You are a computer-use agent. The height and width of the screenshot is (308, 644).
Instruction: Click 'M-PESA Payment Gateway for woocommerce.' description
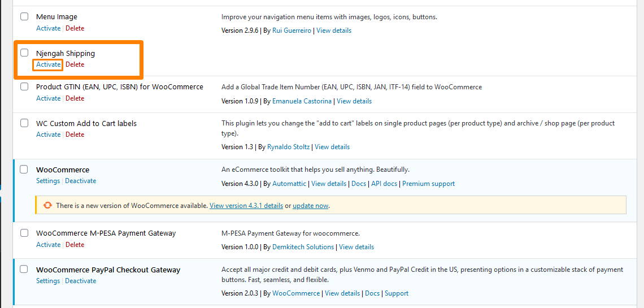tap(290, 233)
